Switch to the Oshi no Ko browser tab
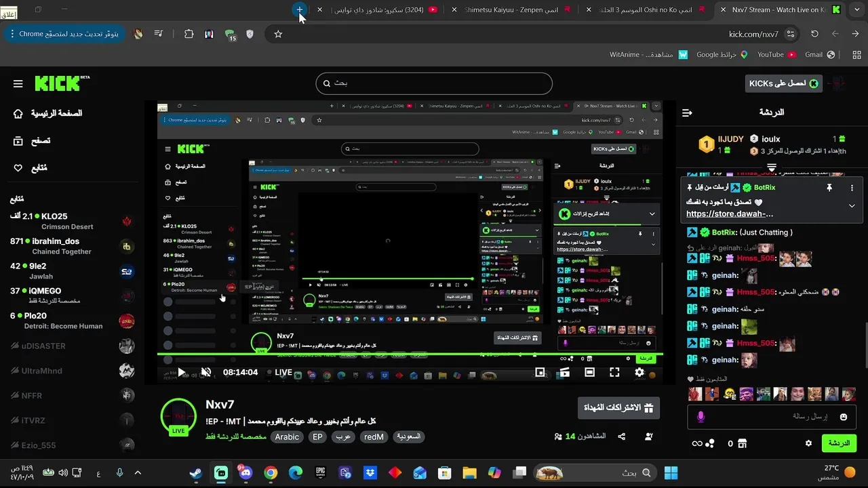The width and height of the screenshot is (868, 488). (646, 10)
